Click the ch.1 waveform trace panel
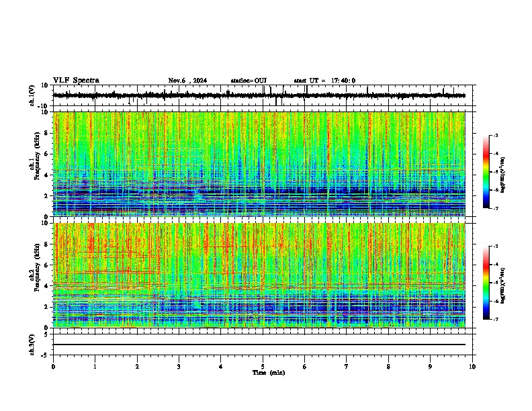The image size is (532, 411). click(x=264, y=95)
